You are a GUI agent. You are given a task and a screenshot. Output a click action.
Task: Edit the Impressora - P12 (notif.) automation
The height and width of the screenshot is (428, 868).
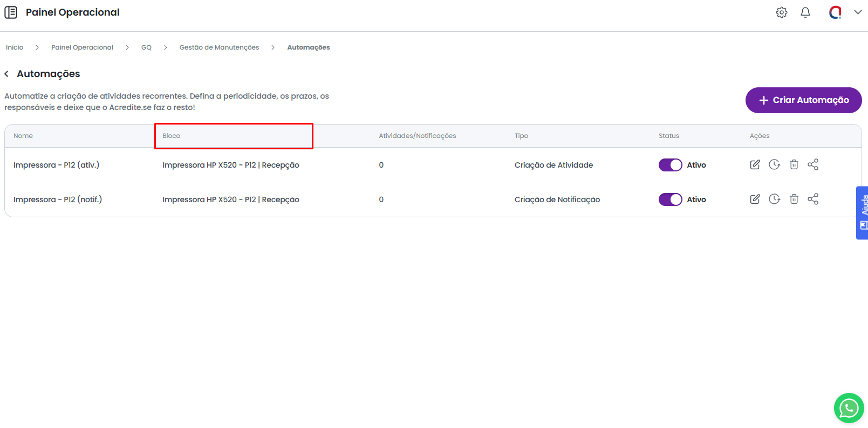click(x=755, y=199)
